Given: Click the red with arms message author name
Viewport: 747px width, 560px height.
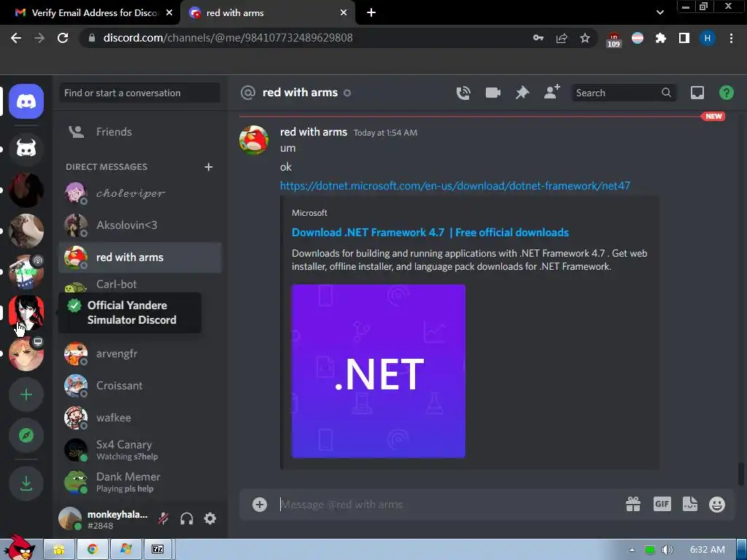Looking at the screenshot, I should (x=314, y=132).
